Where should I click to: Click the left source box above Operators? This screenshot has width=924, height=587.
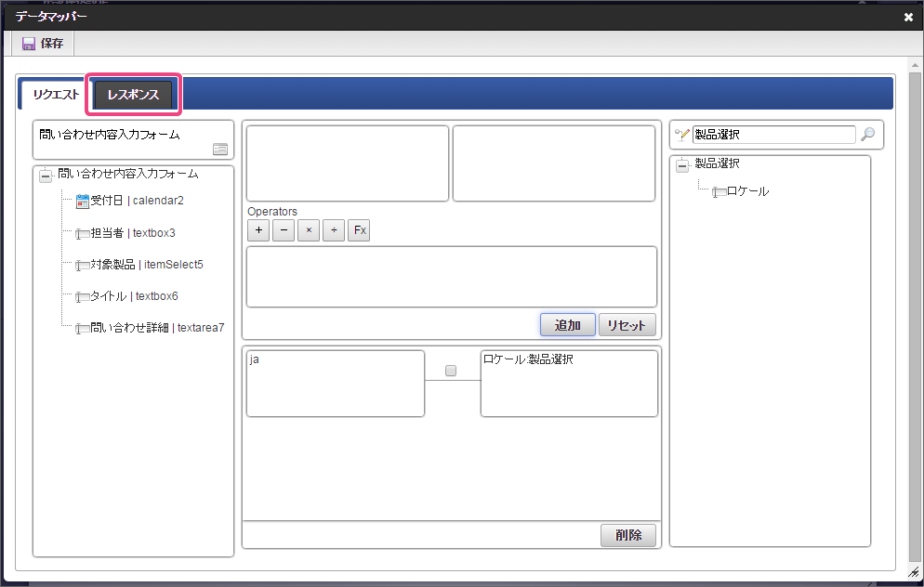point(348,163)
